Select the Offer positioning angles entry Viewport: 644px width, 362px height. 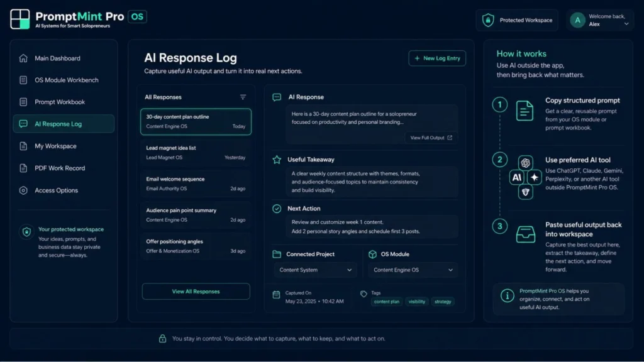pos(196,246)
